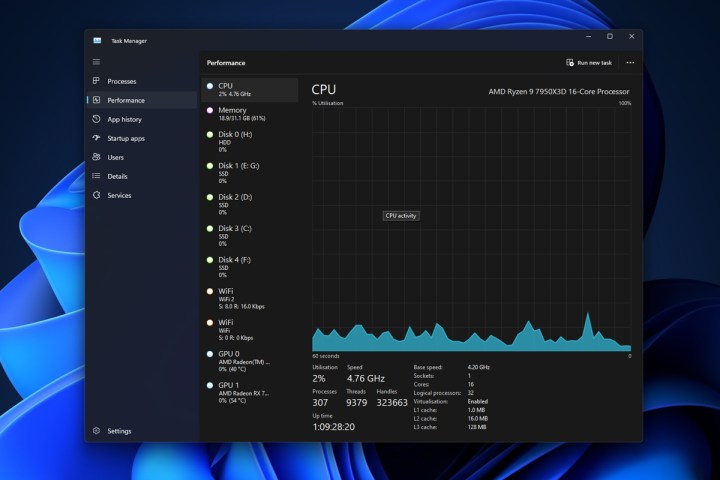Screen dimensions: 720x480
Task: Open Startup apps icon in sidebar
Action: click(x=96, y=138)
